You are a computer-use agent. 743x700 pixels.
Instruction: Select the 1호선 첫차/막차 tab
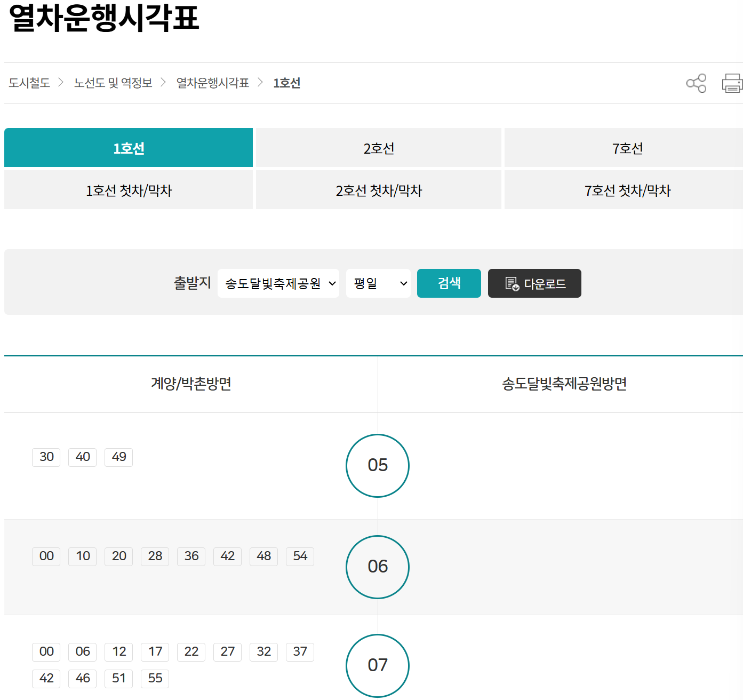128,190
